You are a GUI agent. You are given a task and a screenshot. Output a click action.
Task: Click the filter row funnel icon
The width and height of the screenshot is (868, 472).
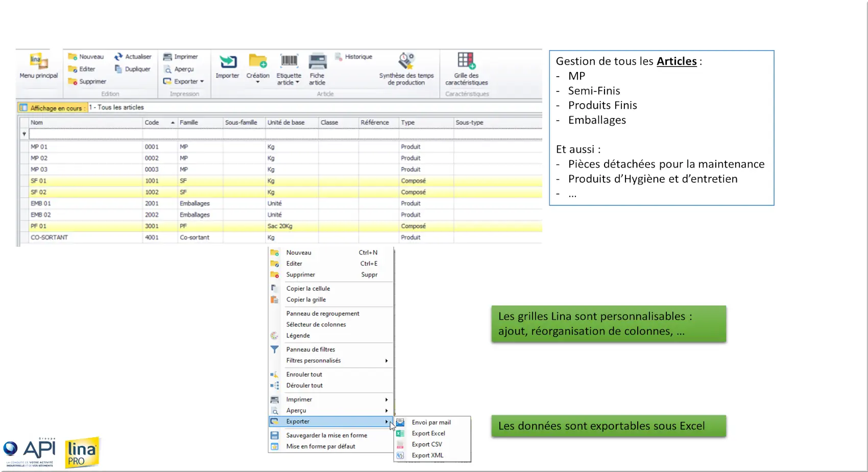[24, 134]
